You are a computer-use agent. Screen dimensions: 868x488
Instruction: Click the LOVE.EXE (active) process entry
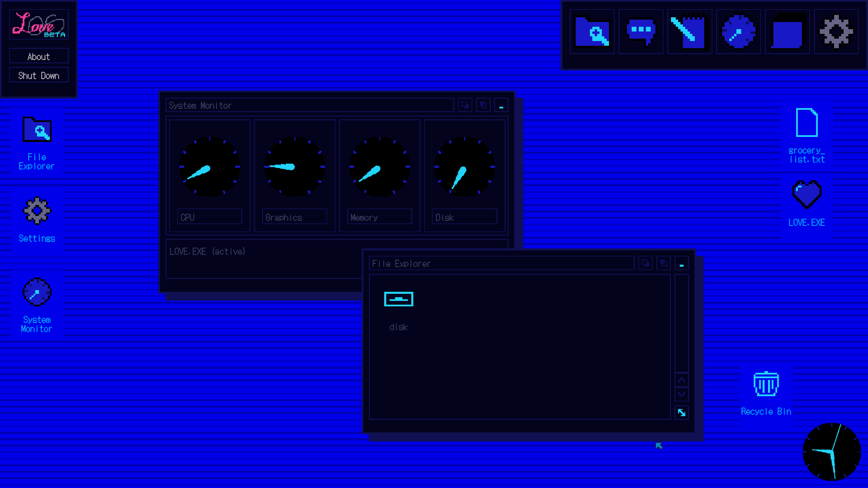pos(208,252)
